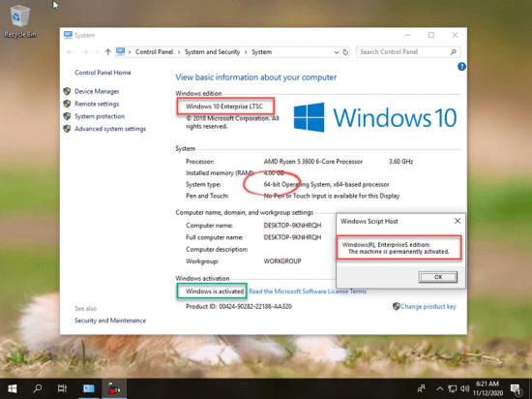
Task: Click the shield icon beside Device Manager
Action: [67, 91]
